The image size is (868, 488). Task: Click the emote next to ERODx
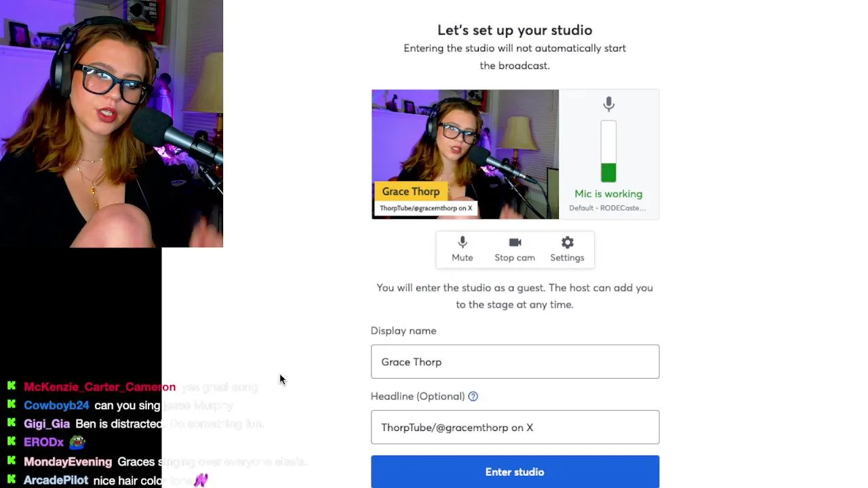tap(77, 442)
